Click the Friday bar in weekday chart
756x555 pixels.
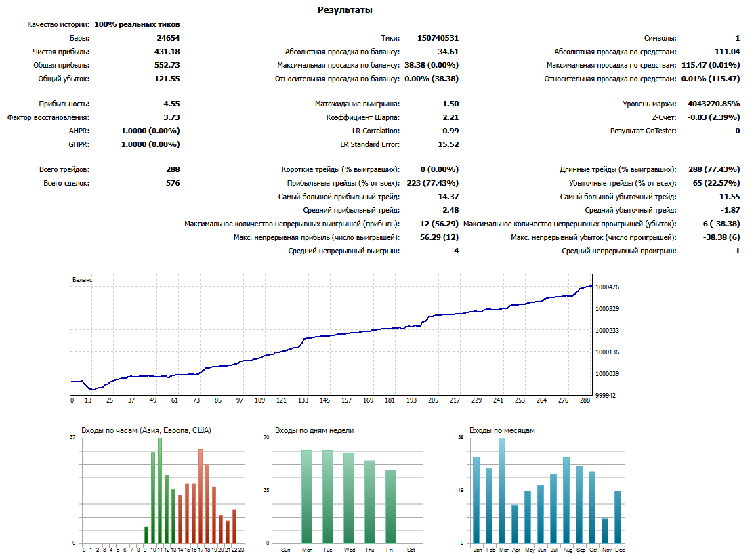point(391,506)
